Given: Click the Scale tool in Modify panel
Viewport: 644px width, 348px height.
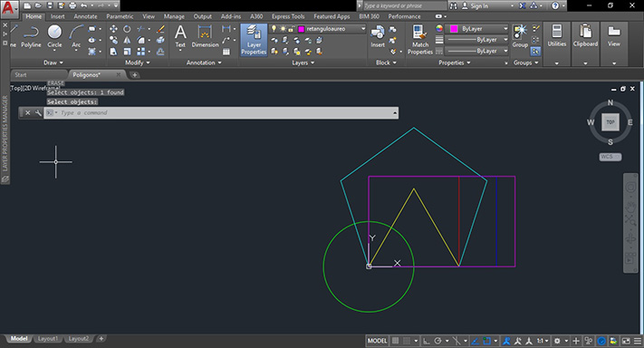Looking at the screenshot, I should (127, 52).
